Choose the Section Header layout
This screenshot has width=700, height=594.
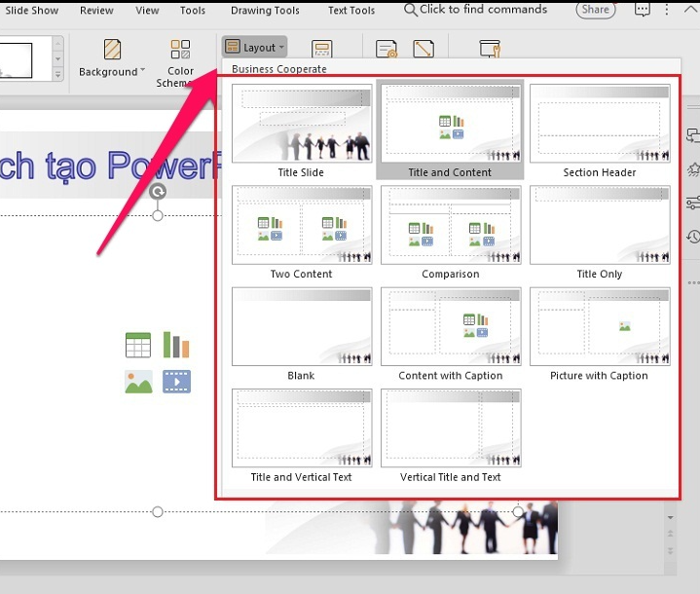click(600, 131)
